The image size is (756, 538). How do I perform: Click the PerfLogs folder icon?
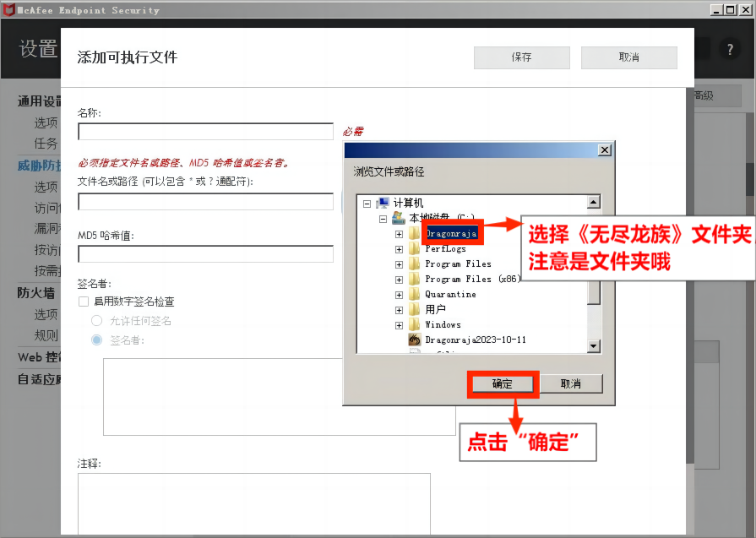pos(414,249)
